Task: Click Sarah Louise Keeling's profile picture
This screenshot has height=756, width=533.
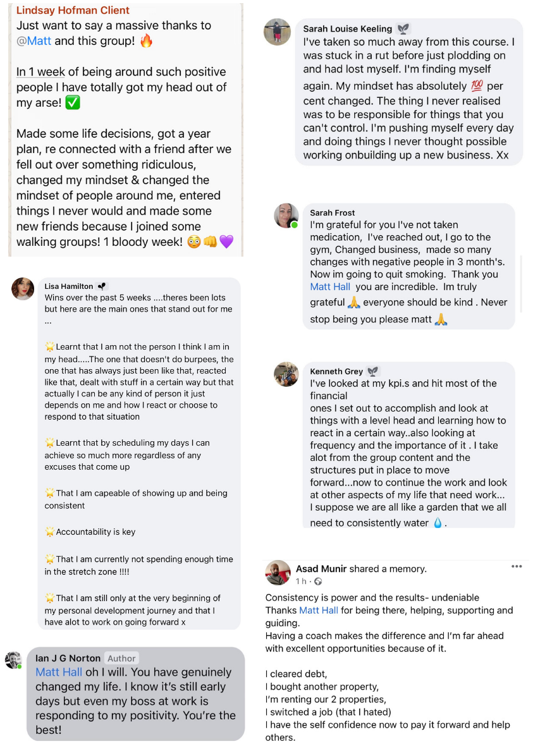Action: click(x=276, y=32)
